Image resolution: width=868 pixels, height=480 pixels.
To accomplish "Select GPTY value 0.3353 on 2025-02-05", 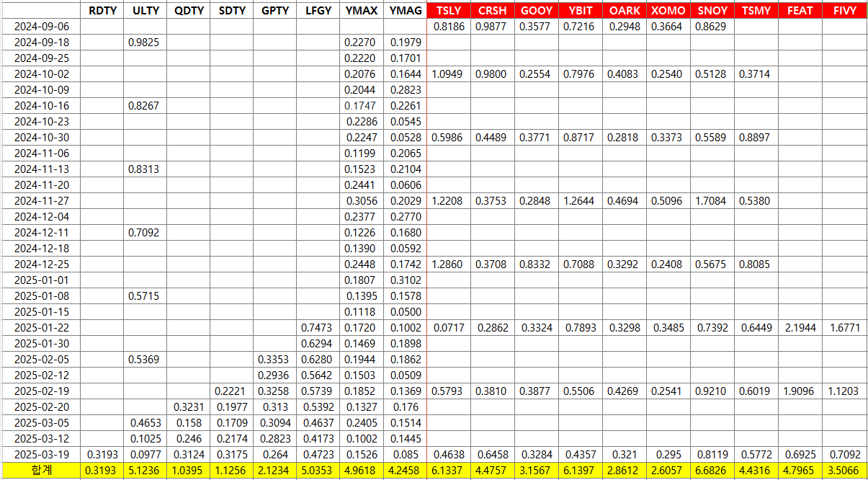I will [x=274, y=359].
